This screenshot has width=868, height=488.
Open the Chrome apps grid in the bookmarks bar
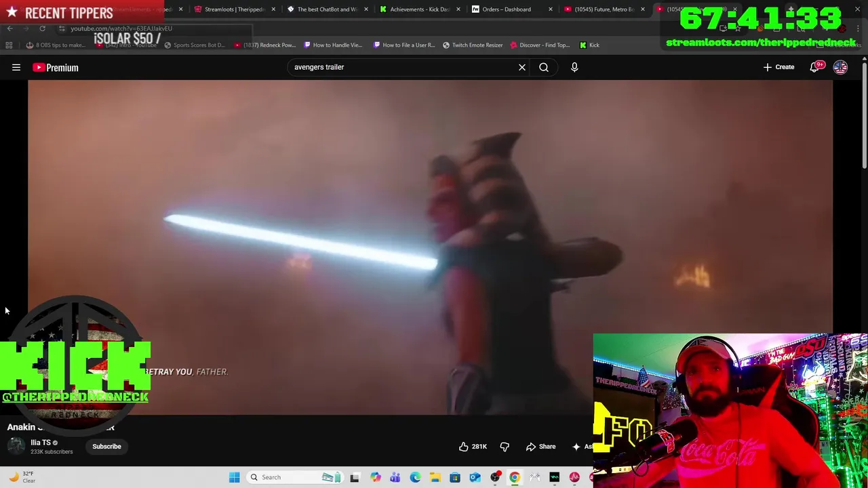[x=9, y=45]
